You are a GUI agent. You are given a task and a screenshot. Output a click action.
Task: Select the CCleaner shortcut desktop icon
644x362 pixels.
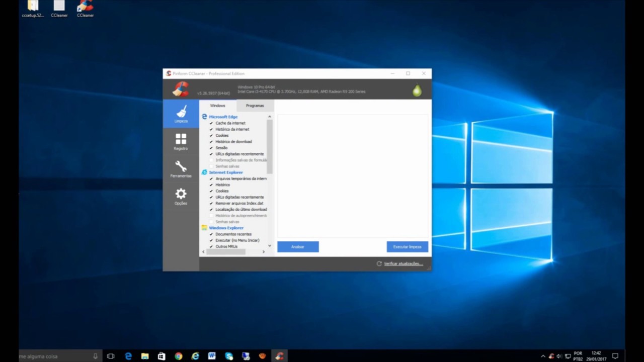point(85,9)
